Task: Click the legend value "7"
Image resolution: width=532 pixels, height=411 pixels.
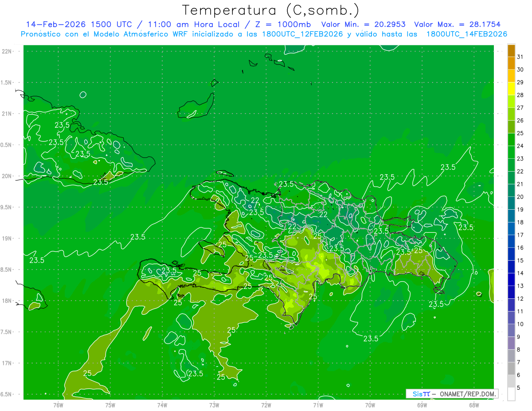Action: tap(518, 362)
